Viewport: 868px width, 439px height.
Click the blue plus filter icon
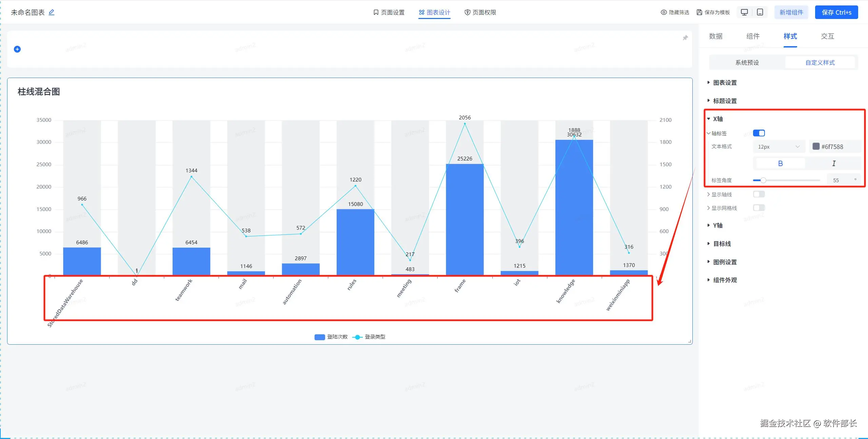[x=17, y=49]
